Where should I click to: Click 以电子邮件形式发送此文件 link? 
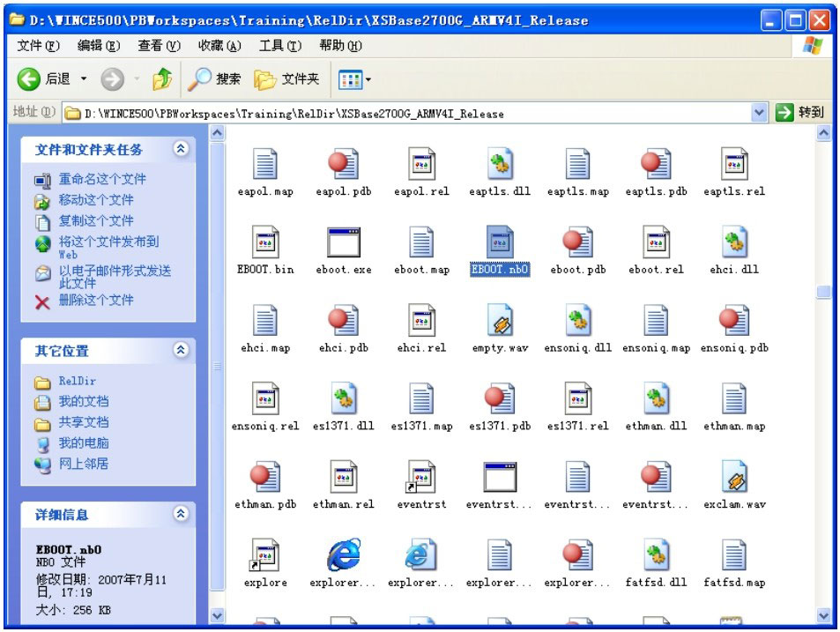point(115,277)
